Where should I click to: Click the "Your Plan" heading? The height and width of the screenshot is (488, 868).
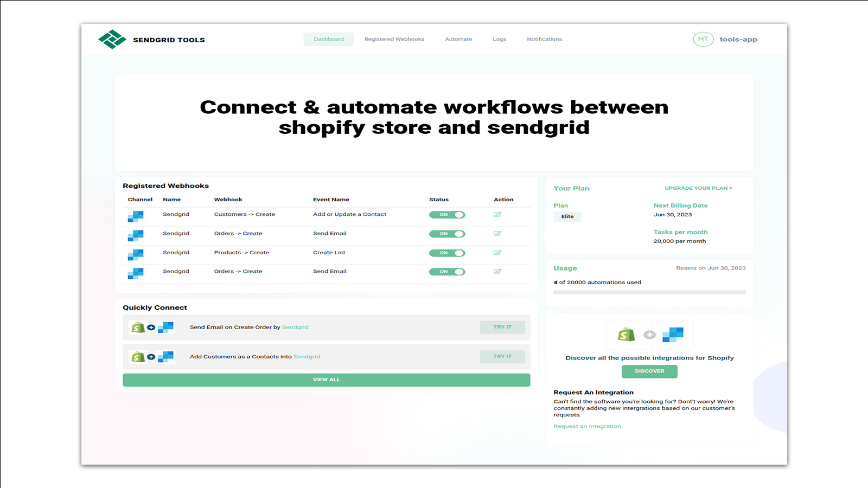(571, 188)
